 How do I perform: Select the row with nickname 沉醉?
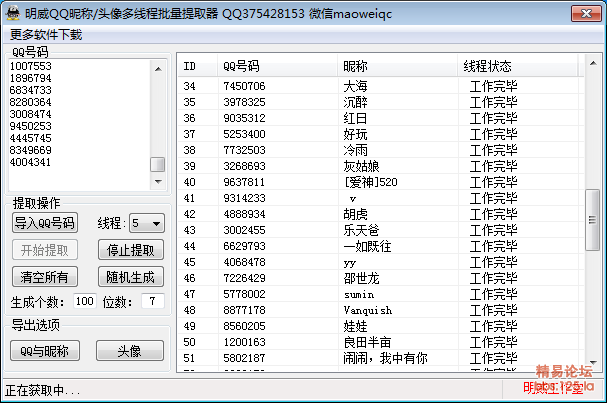pyautogui.click(x=381, y=102)
